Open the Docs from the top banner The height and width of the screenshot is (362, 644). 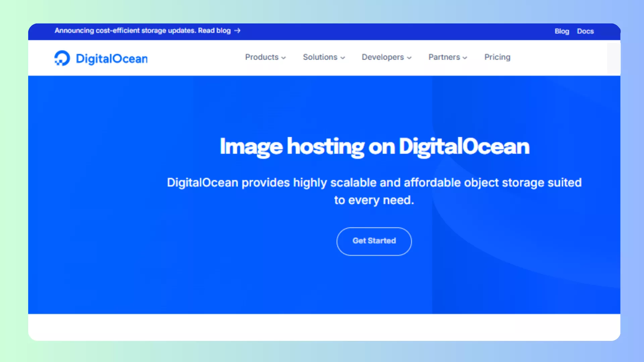click(585, 31)
